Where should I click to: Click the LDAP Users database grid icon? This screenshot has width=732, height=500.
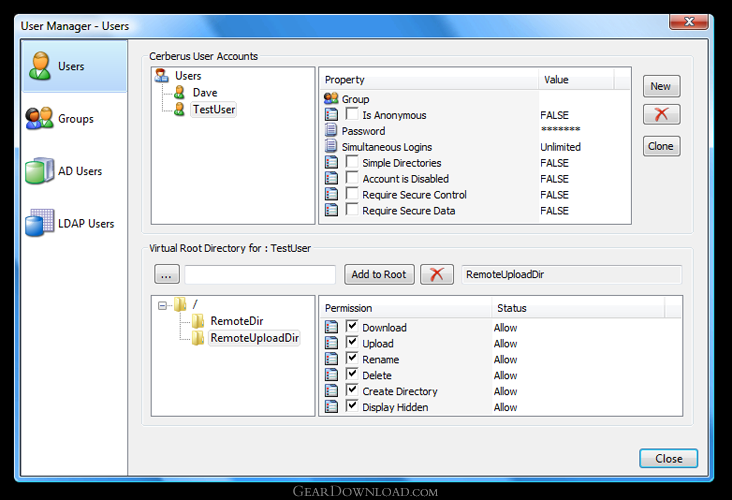click(40, 223)
